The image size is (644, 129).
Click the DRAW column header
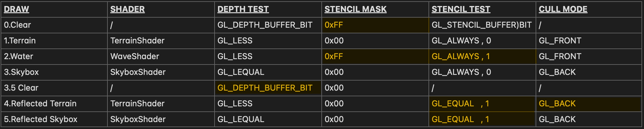(x=16, y=9)
